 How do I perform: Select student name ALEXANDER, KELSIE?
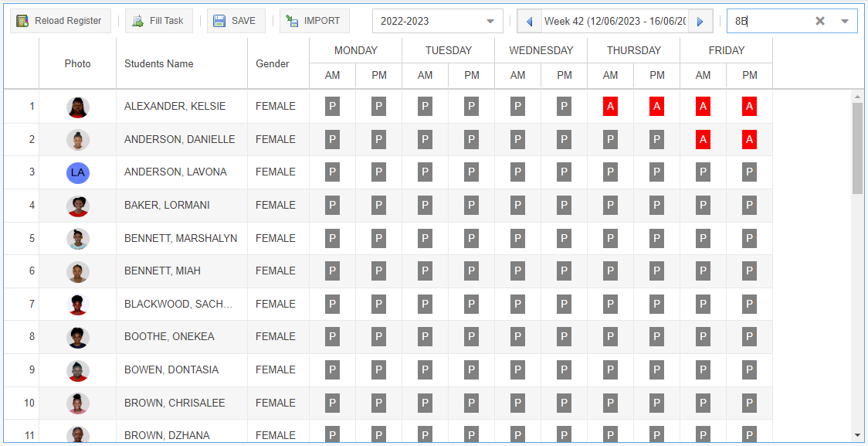pos(175,107)
